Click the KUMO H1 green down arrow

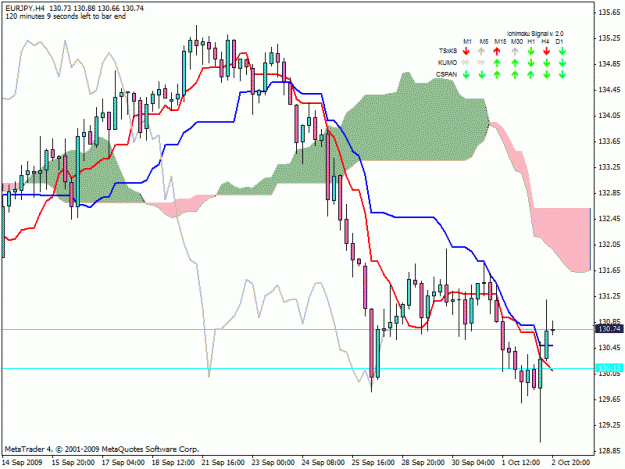point(531,63)
